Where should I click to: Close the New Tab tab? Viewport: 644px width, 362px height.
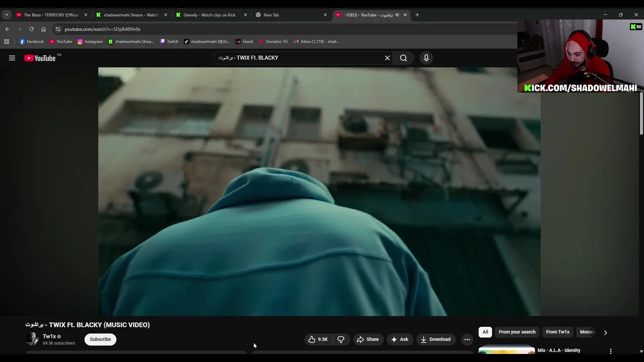coord(325,15)
